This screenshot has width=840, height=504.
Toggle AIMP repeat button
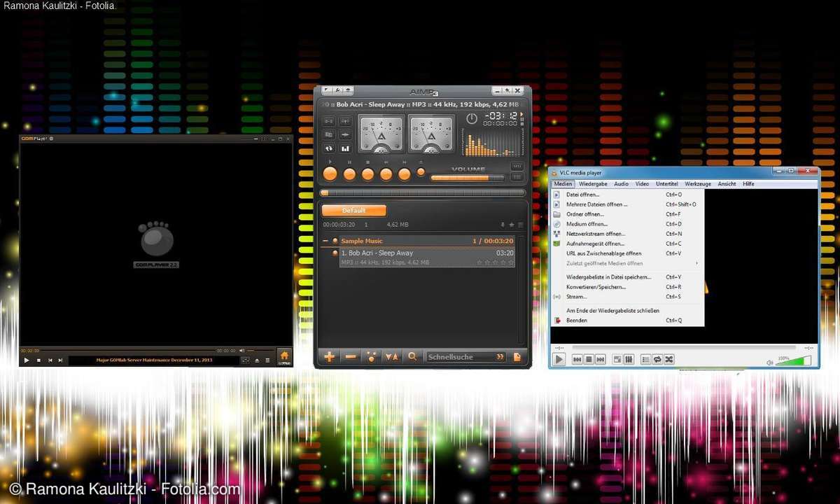(x=328, y=148)
